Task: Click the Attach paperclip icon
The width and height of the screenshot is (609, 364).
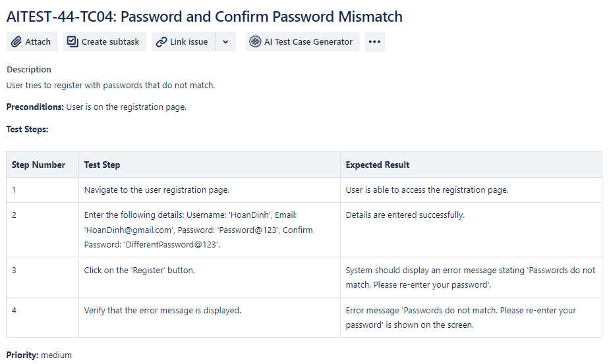Action: point(17,41)
